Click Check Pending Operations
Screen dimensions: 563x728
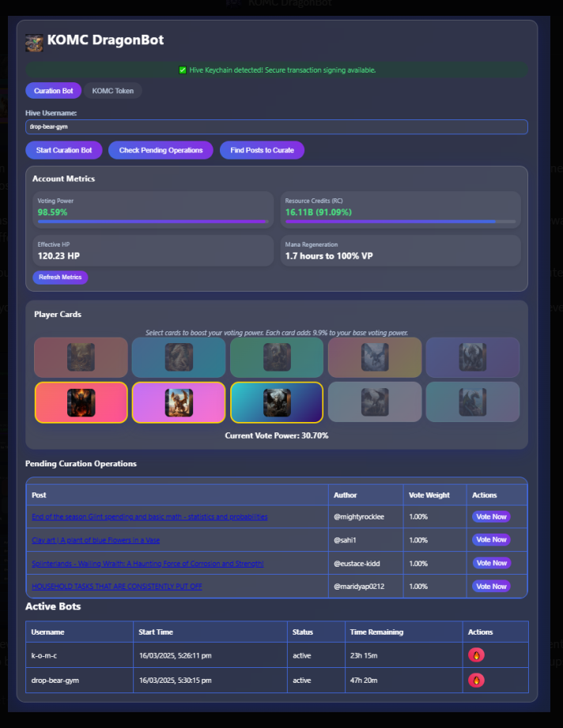tap(161, 150)
